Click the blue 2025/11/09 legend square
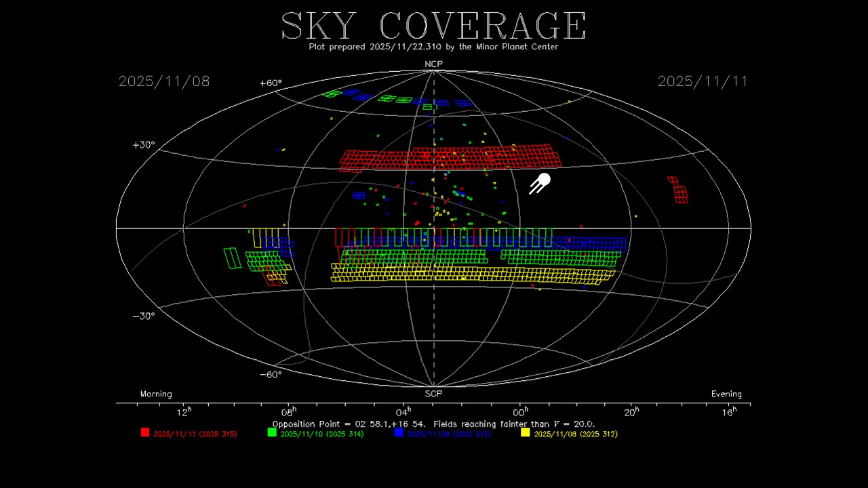This screenshot has width=868, height=488. (x=399, y=432)
